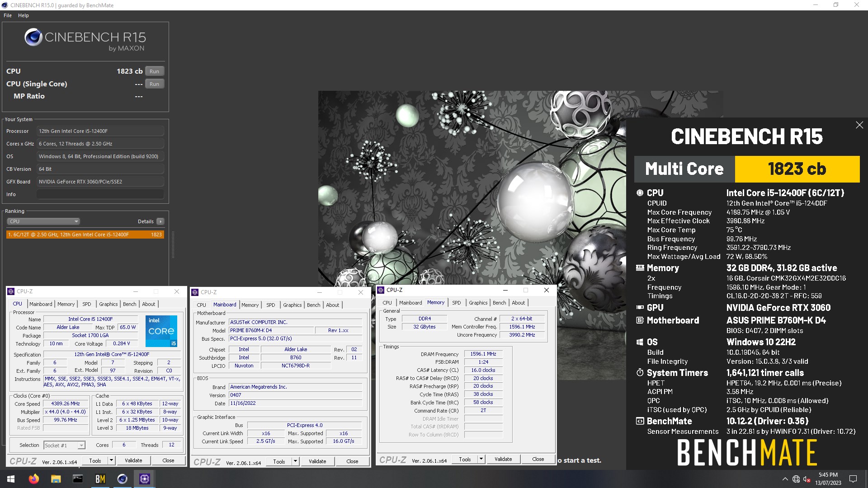Click the Core Speed value 4389.26 MHz
Image resolution: width=868 pixels, height=488 pixels.
(x=66, y=404)
